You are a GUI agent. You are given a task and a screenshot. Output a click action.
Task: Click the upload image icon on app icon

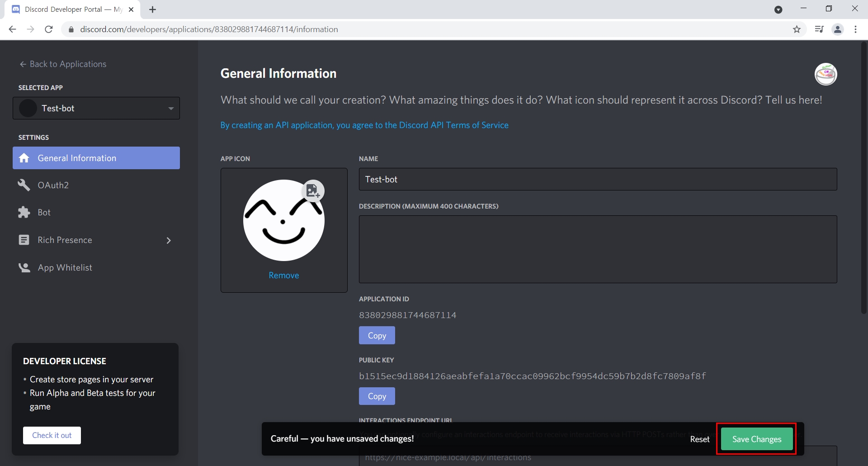pyautogui.click(x=313, y=191)
